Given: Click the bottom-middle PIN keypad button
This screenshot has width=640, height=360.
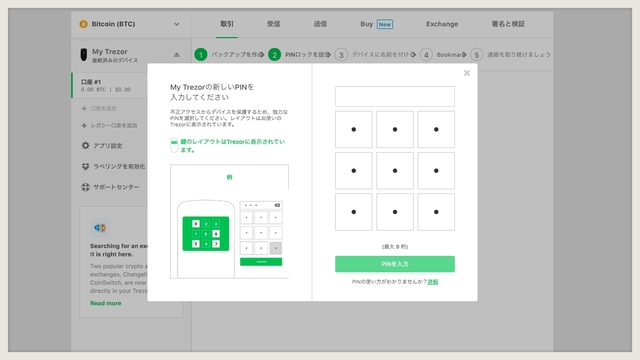Looking at the screenshot, I should 395,212.
